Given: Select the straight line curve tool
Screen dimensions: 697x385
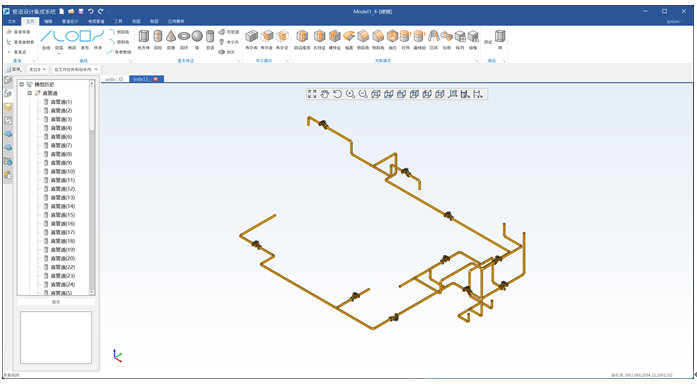Looking at the screenshot, I should [x=46, y=39].
